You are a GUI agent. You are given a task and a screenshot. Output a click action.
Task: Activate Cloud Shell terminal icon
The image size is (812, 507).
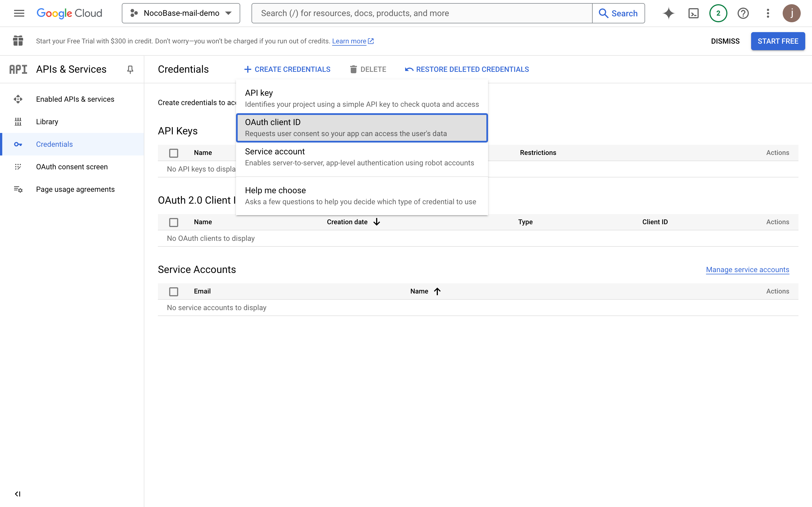pos(693,13)
